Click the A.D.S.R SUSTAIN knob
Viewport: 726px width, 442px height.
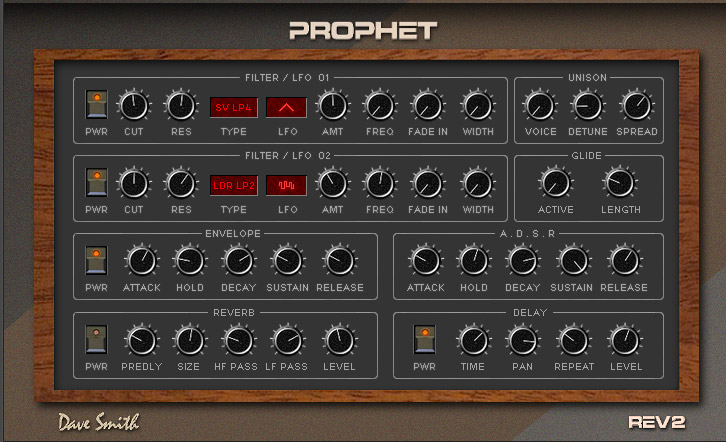573,261
